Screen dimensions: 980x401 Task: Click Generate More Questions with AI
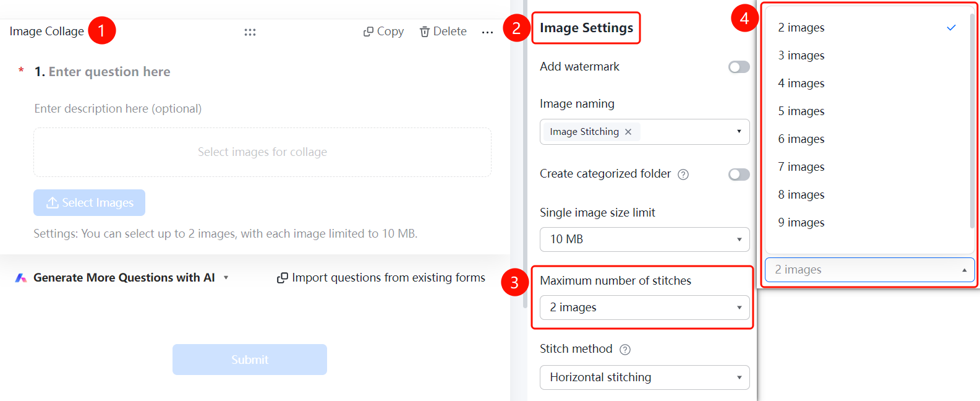[x=124, y=278]
